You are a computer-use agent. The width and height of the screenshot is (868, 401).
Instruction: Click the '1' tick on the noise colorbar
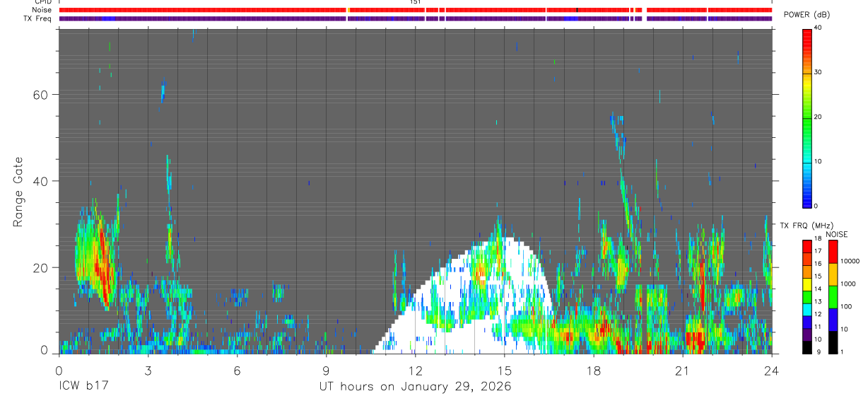click(841, 351)
